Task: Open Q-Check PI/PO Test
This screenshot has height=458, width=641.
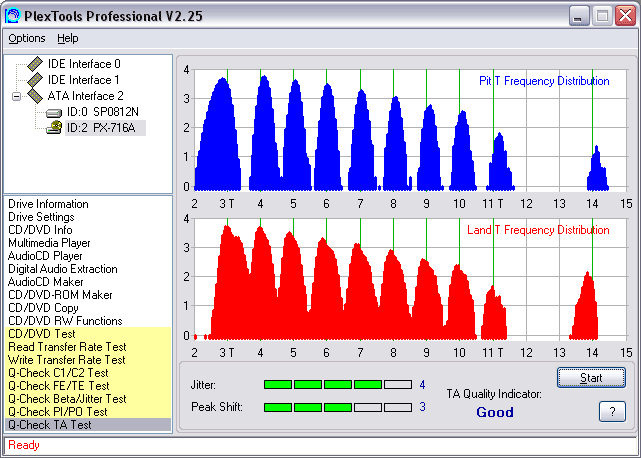Action: [88, 412]
